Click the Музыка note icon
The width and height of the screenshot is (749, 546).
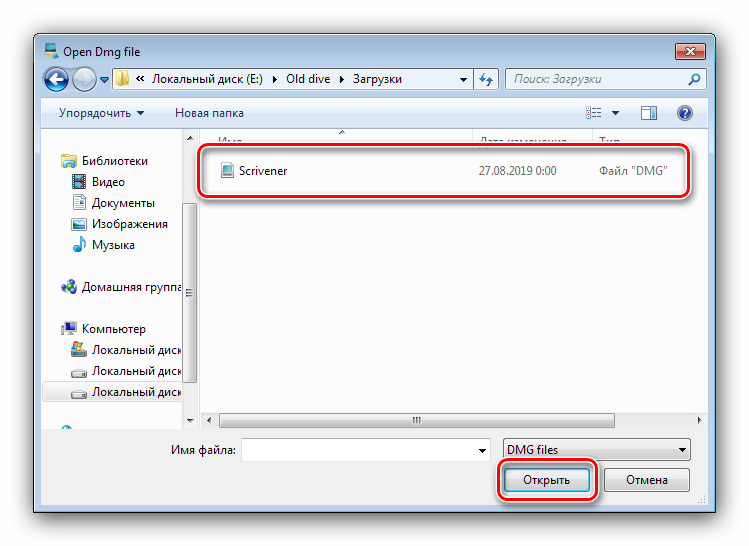coord(79,245)
